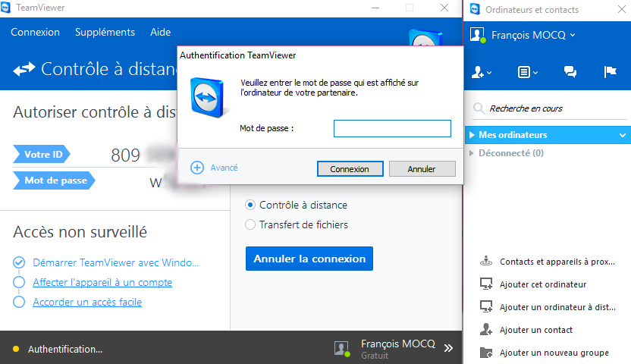Select Ajouter un nouveau groupe text
This screenshot has height=364, width=631.
pos(554,353)
